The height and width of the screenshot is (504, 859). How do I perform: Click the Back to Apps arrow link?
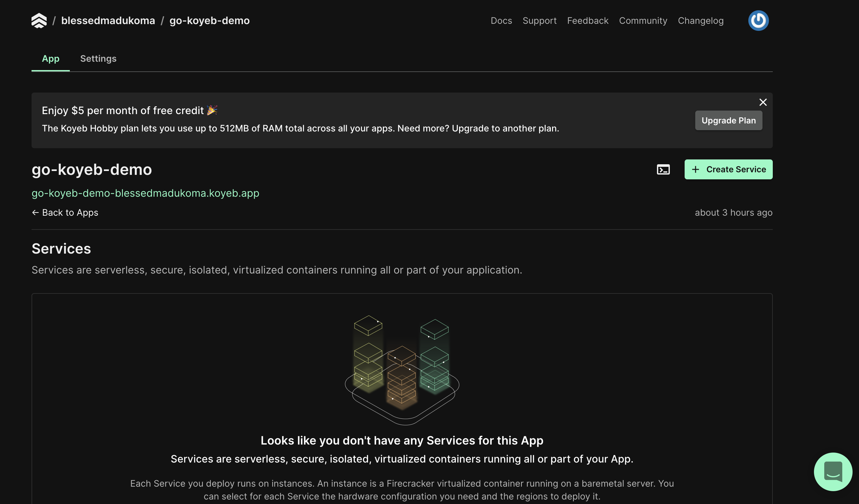[x=65, y=212]
